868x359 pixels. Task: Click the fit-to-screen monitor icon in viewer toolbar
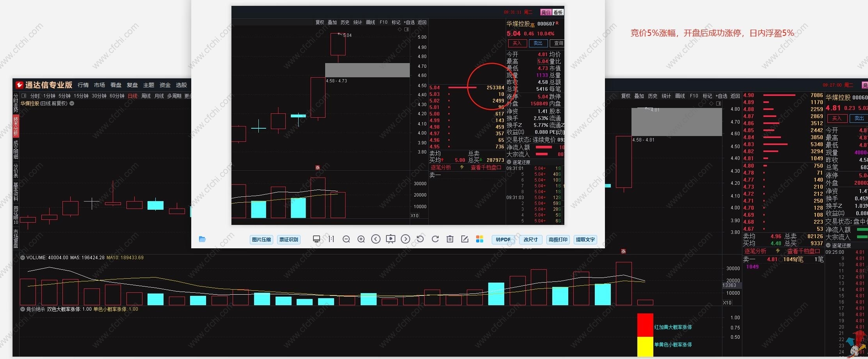click(317, 239)
